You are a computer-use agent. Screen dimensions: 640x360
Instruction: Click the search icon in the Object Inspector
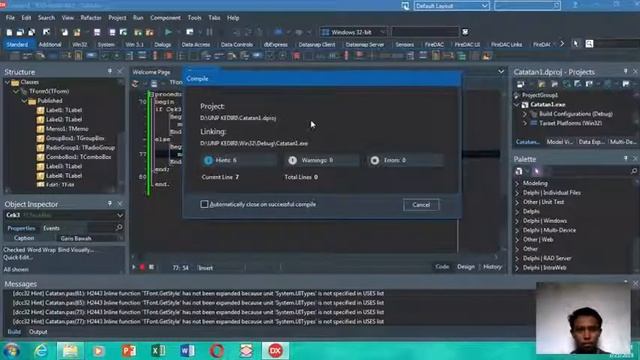[x=119, y=227]
